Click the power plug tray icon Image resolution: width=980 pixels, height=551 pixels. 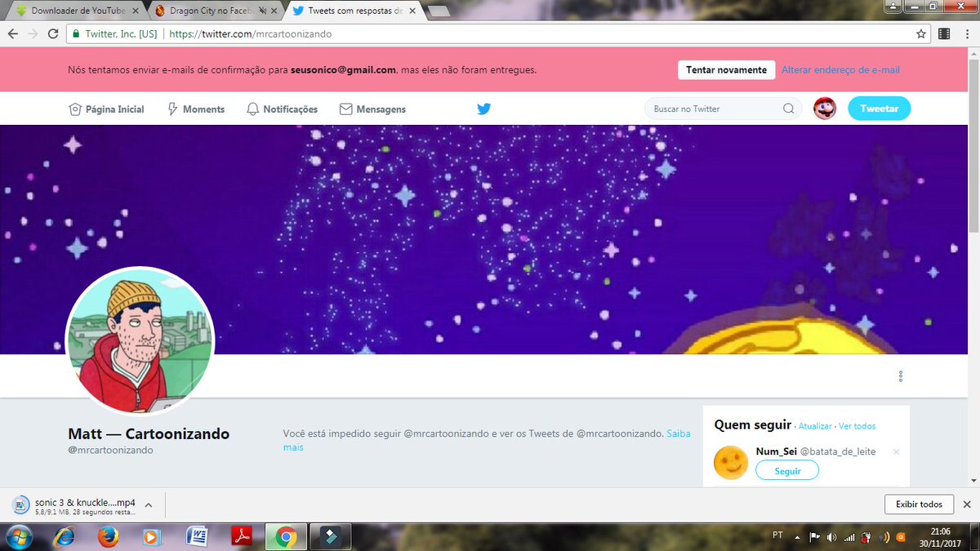pos(867,536)
